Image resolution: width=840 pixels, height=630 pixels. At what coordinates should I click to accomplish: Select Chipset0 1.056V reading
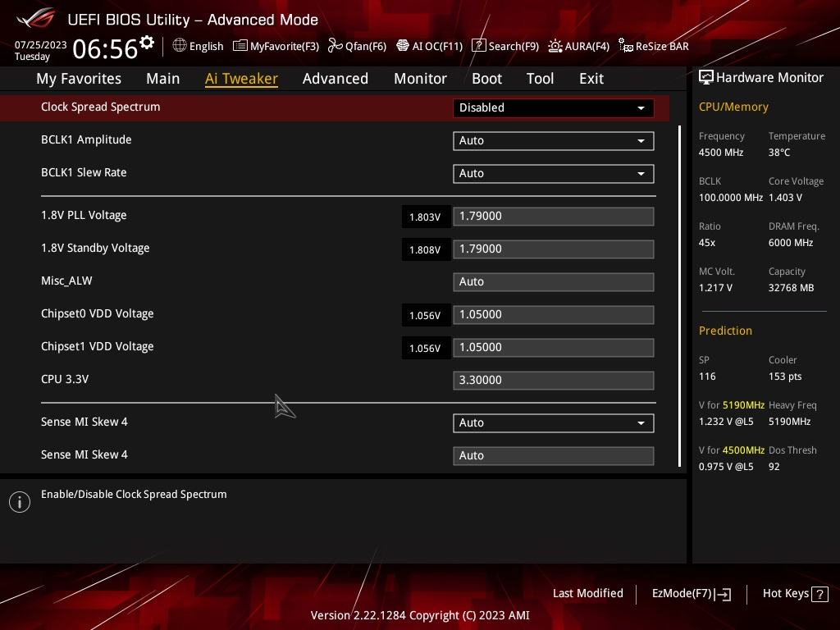pos(426,316)
